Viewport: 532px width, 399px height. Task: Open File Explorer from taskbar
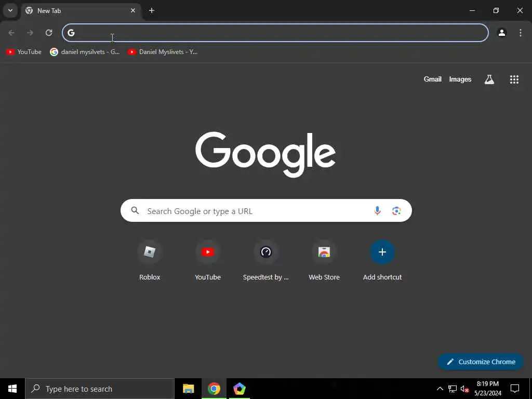(188, 389)
